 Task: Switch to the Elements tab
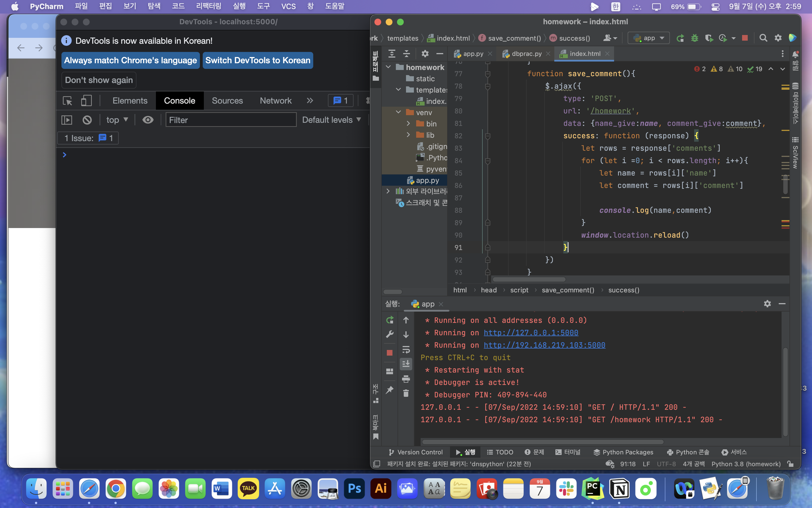[130, 100]
